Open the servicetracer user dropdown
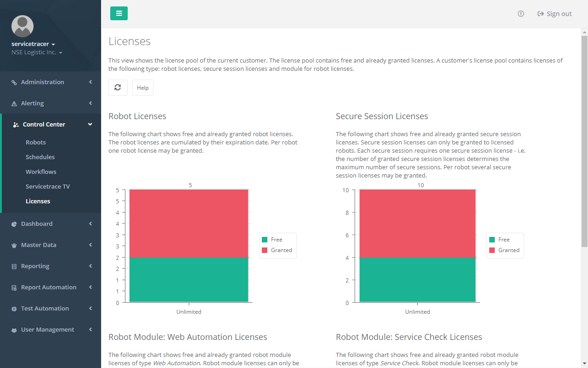 [x=33, y=44]
